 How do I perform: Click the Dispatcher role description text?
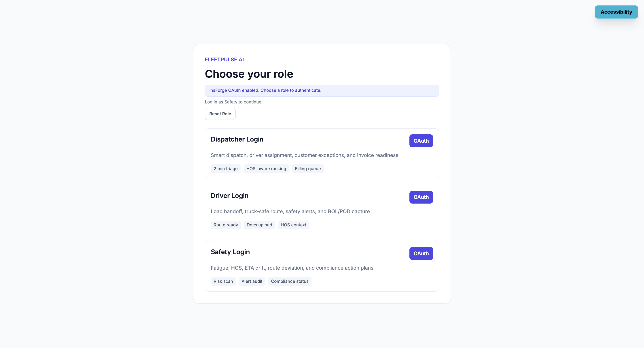coord(304,155)
